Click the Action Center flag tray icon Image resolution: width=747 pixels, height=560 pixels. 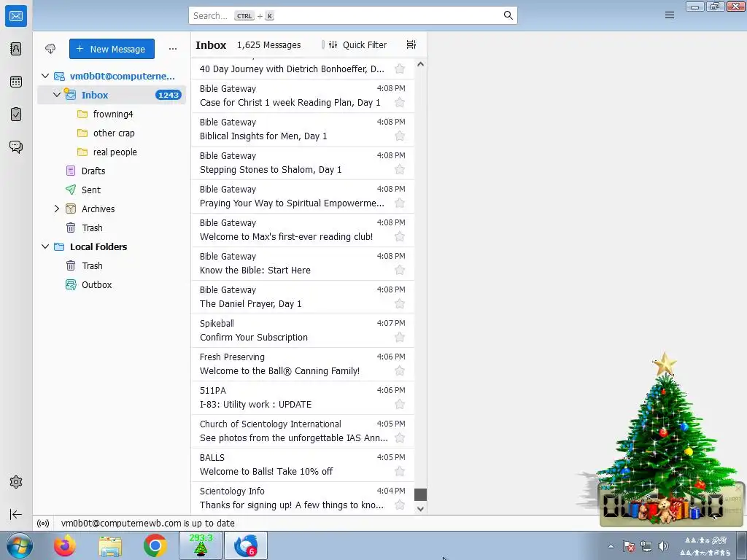[628, 546]
